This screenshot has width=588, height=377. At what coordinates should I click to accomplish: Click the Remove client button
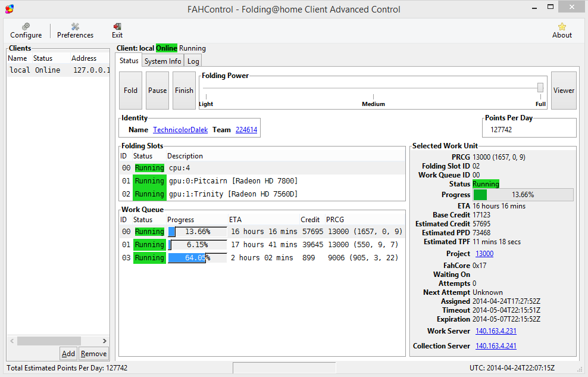94,353
